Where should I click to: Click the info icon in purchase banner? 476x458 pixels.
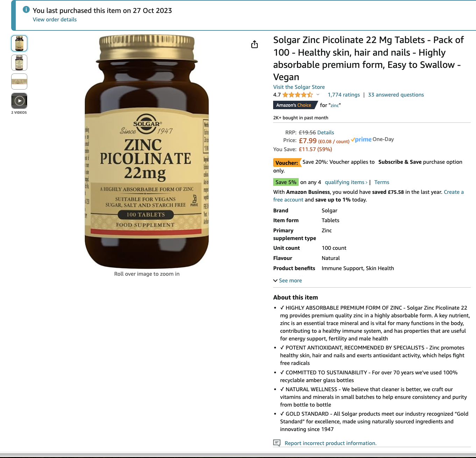(26, 9)
